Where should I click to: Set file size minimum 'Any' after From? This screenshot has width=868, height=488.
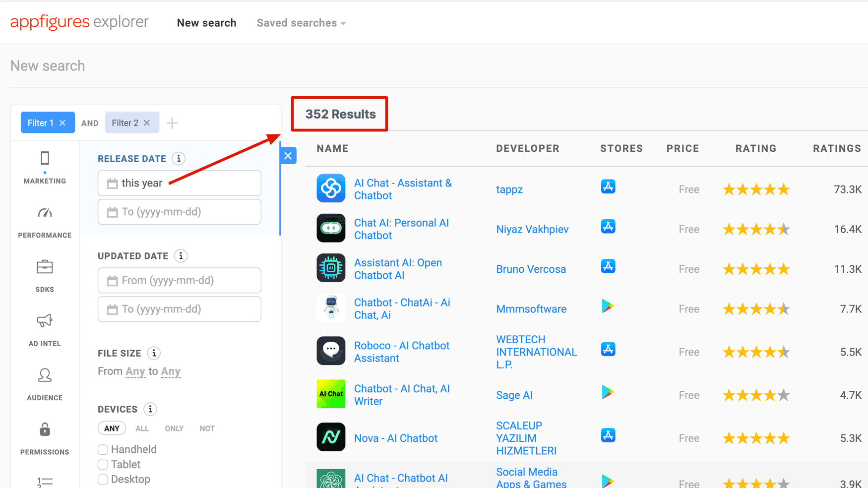point(135,371)
